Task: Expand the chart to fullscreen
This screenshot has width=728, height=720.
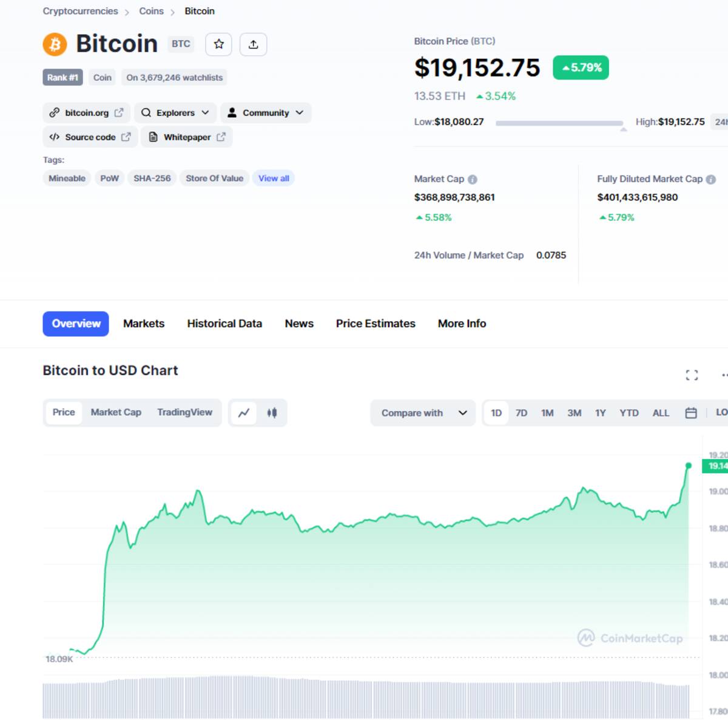Action: [x=692, y=375]
